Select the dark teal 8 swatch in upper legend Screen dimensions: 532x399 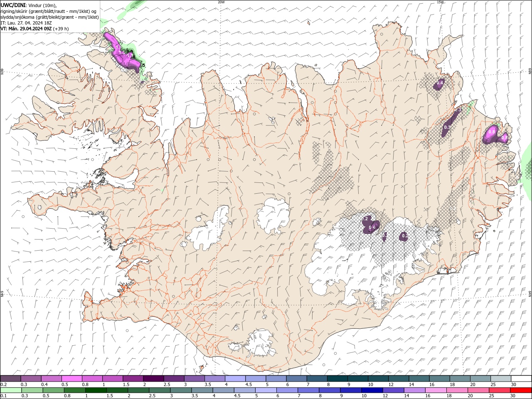(337, 379)
